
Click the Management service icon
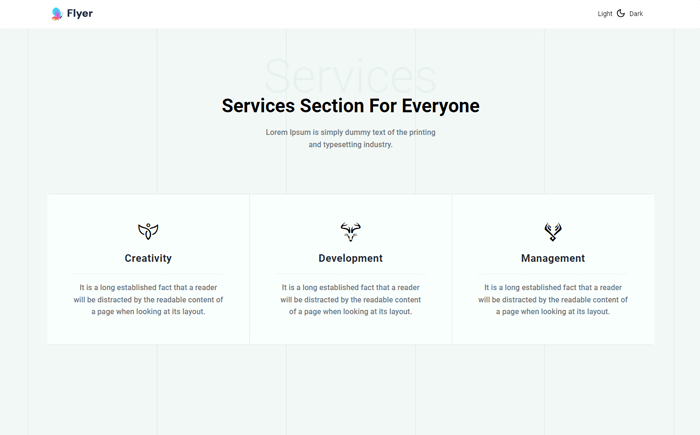click(553, 231)
